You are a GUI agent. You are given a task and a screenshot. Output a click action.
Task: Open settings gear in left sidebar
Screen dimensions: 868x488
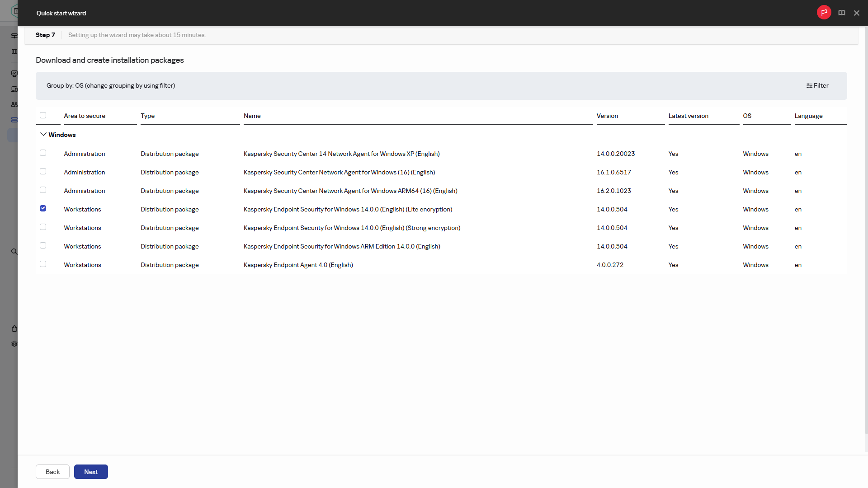pyautogui.click(x=14, y=344)
